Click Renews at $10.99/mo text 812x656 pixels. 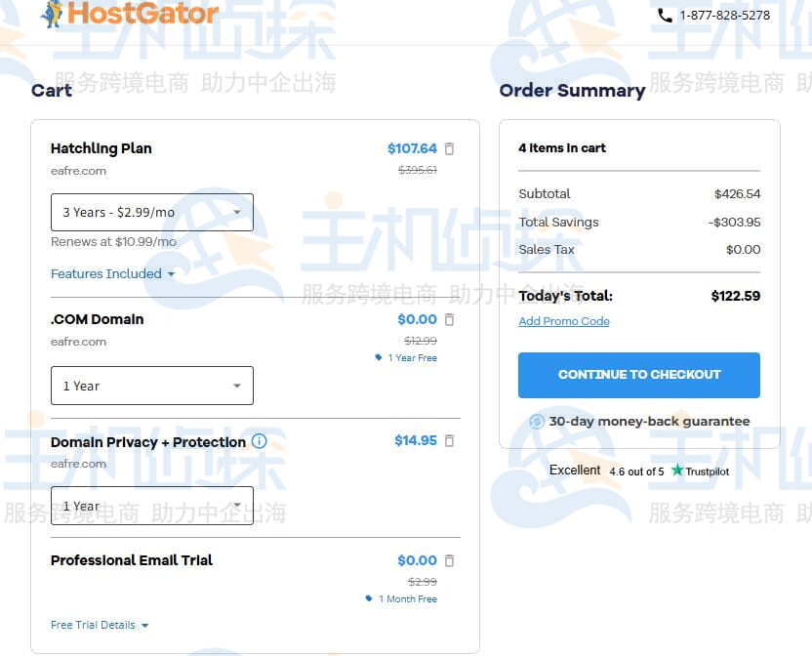tap(113, 241)
